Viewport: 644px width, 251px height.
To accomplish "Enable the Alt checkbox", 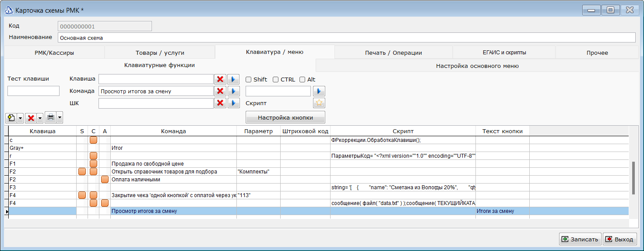I will pyautogui.click(x=302, y=80).
